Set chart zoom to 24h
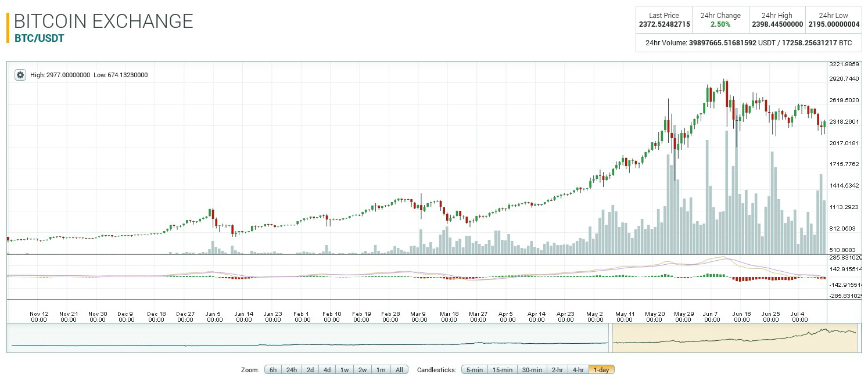868x385 pixels. (x=292, y=370)
